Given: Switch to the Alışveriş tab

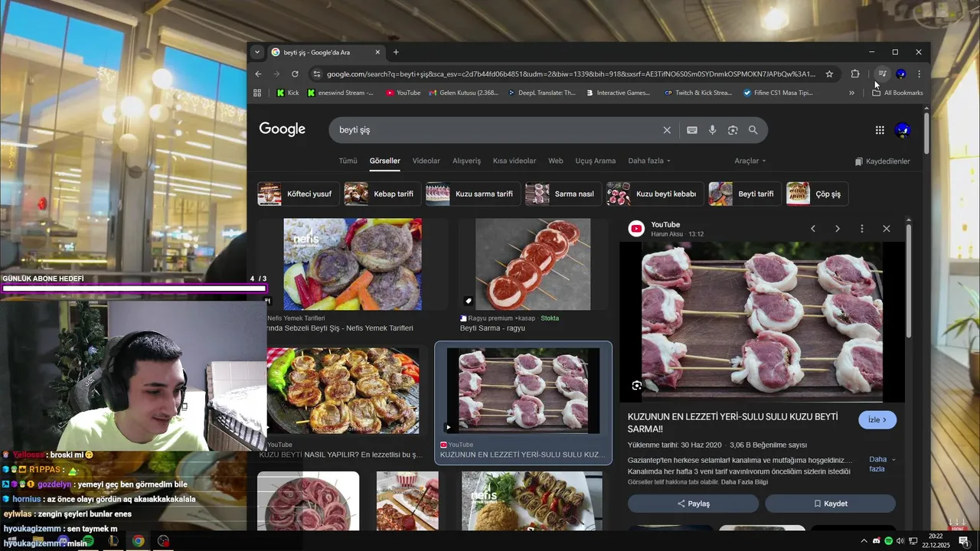Looking at the screenshot, I should pyautogui.click(x=467, y=161).
